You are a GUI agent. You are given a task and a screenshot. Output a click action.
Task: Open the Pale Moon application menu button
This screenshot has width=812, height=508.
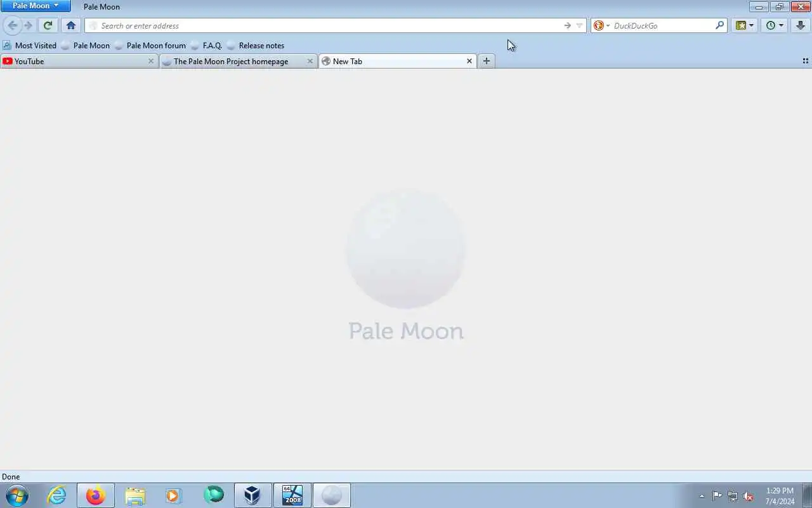point(36,6)
